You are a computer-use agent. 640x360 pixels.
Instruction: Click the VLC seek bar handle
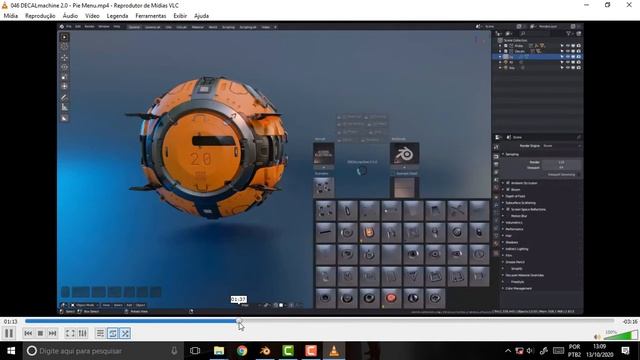(239, 321)
